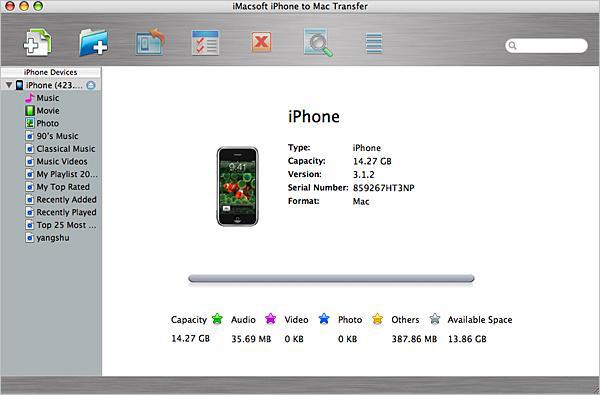Viewport: 600px width, 395px height.
Task: Select the My Top Rated playlist
Action: 63,187
